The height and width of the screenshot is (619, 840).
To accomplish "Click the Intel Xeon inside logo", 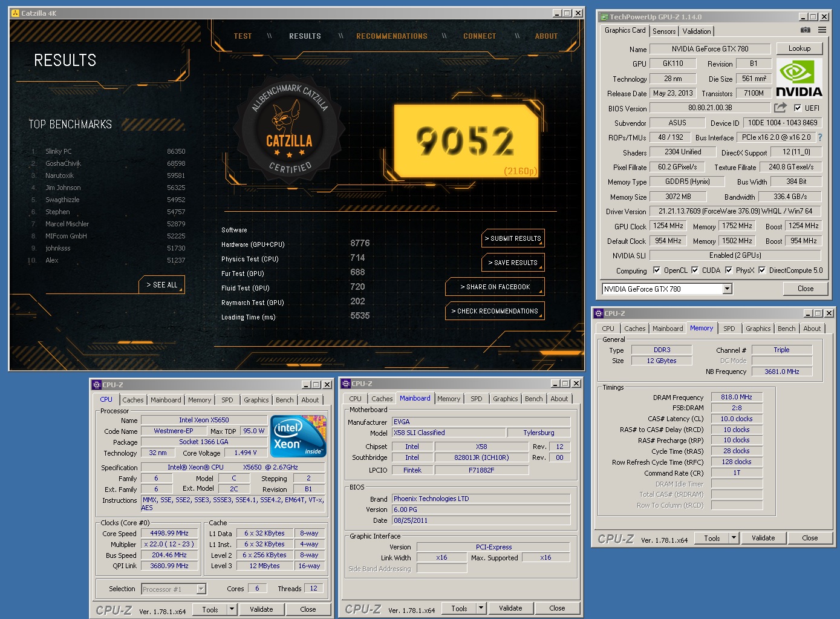I will pos(298,436).
